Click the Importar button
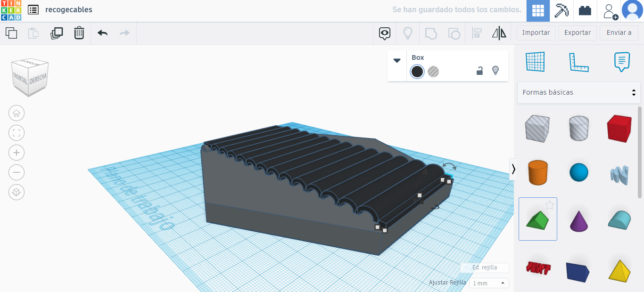Viewport: 644px width, 292px height. 536,33
